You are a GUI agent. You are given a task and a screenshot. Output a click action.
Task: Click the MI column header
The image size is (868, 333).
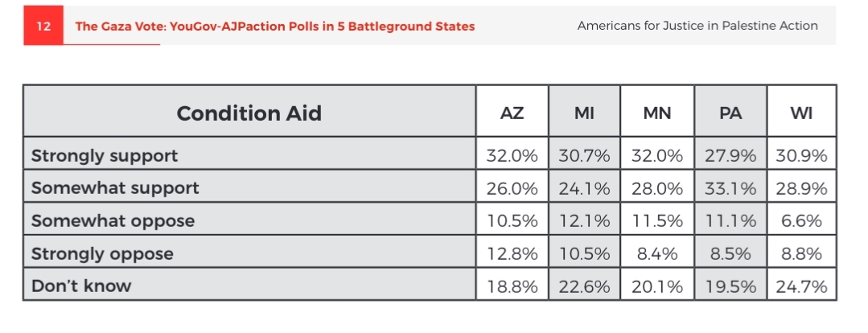[584, 113]
